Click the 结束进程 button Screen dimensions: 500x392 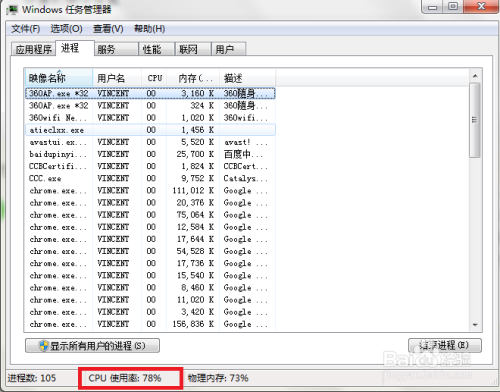point(445,345)
